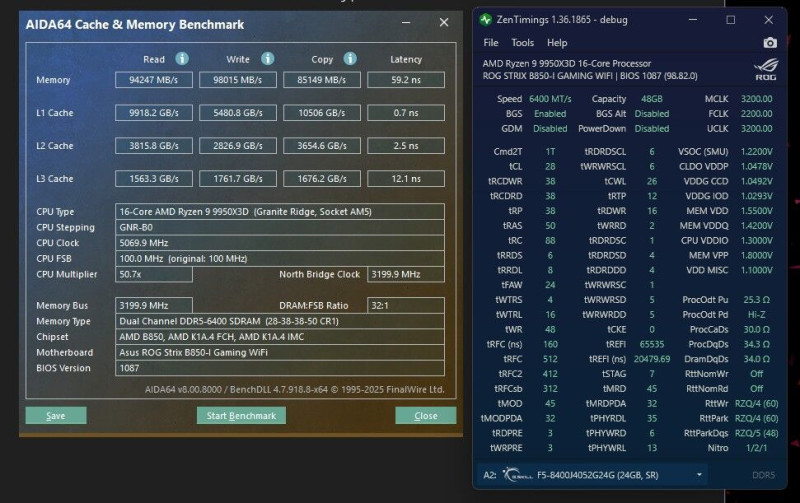This screenshot has width=800, height=503.
Task: Click Start Benchmark in AIDA64
Action: (x=241, y=416)
